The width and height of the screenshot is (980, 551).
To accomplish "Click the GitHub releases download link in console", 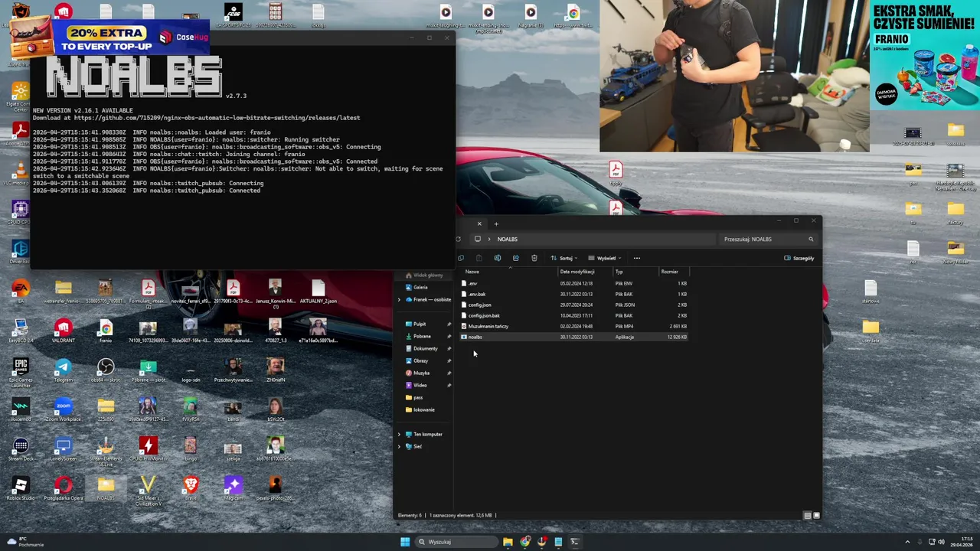I will (217, 118).
